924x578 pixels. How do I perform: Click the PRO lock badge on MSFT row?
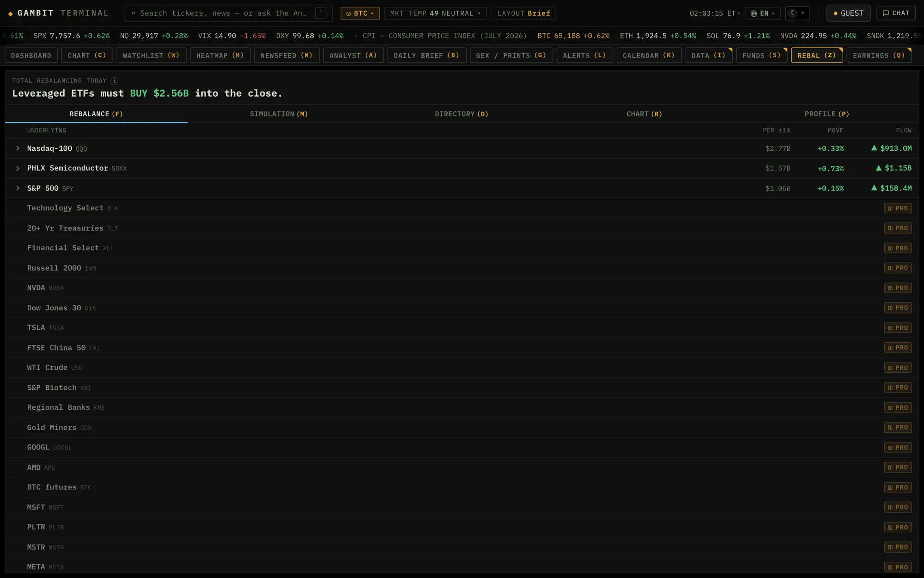click(x=898, y=507)
